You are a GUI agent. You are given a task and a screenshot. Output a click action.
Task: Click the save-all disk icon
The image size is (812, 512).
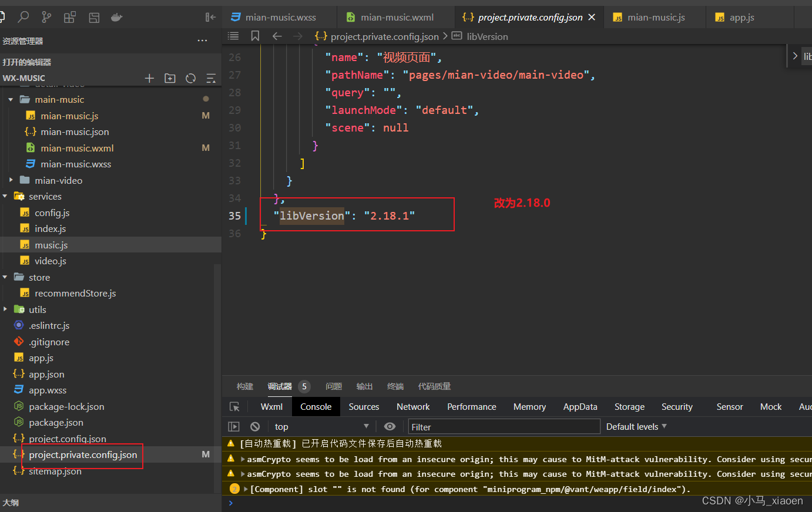click(94, 18)
